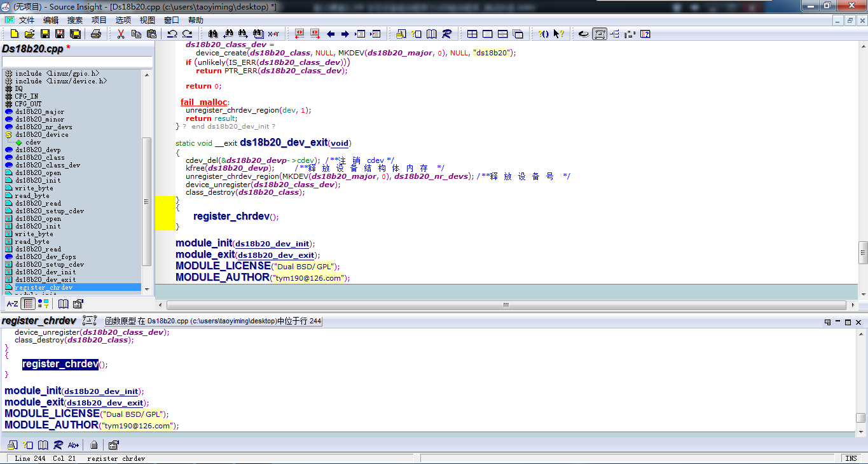868x464 pixels.
Task: Click the Undo arrow toolbar icon
Action: point(172,34)
